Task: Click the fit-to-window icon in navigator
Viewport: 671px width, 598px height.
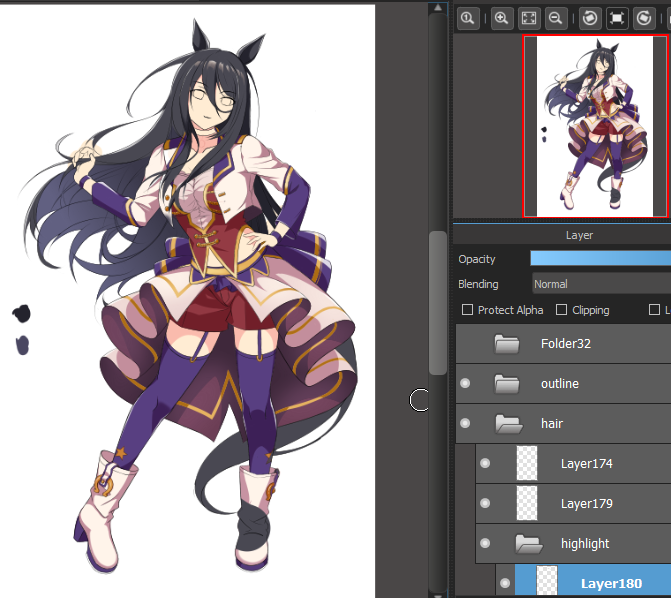Action: tap(529, 18)
